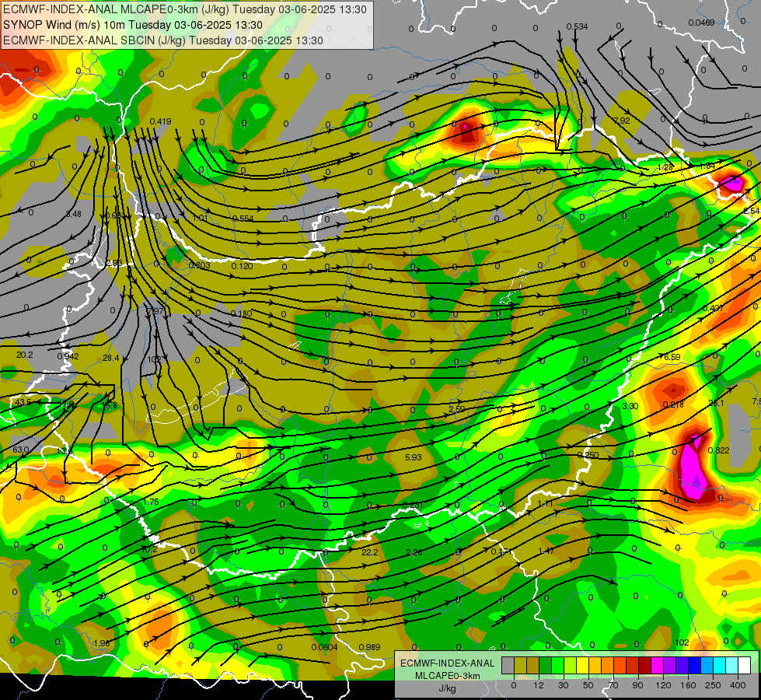Select the legend scale label 400
This screenshot has width=761, height=700.
click(x=738, y=685)
